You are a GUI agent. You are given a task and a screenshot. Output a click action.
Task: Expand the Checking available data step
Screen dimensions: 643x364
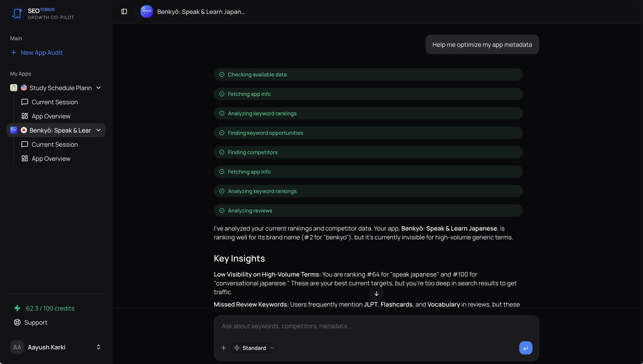(x=368, y=74)
